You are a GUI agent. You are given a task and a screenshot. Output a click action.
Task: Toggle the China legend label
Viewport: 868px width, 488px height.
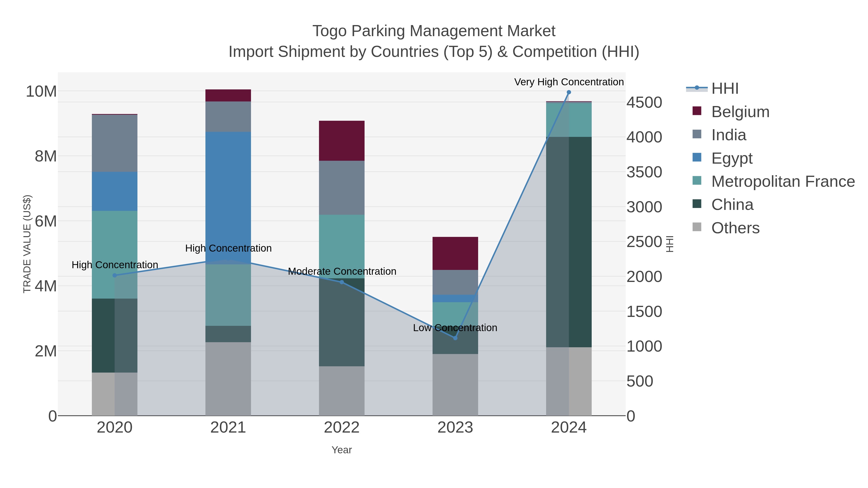tap(732, 205)
